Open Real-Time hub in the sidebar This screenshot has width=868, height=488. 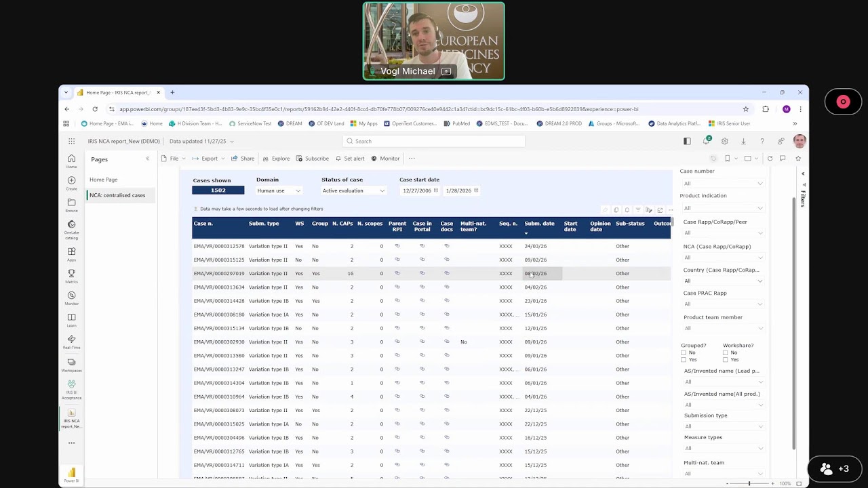pyautogui.click(x=71, y=342)
